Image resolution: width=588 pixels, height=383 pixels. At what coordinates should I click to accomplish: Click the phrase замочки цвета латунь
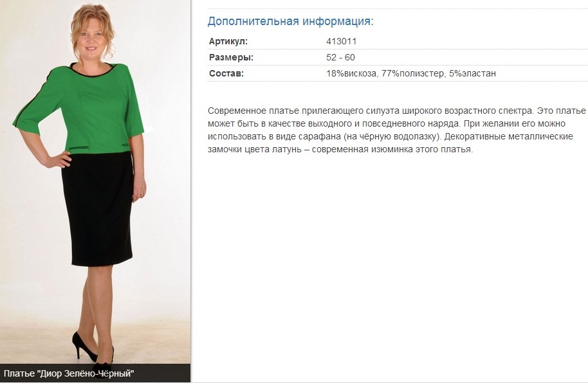click(x=255, y=149)
